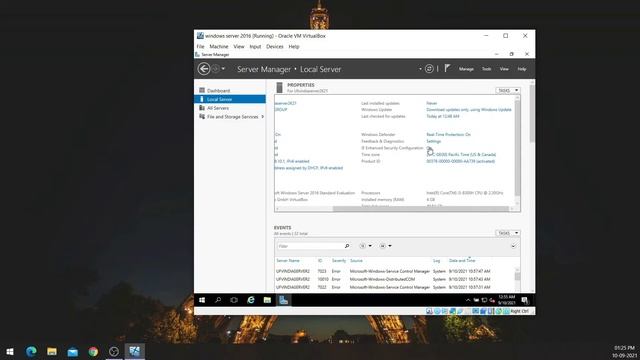Click the guest taskbar search icon
This screenshot has width=640, height=360.
[x=218, y=300]
